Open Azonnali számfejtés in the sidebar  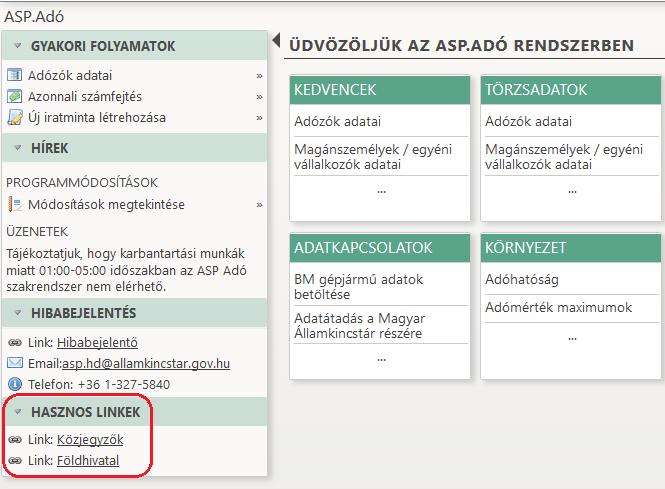coord(85,97)
